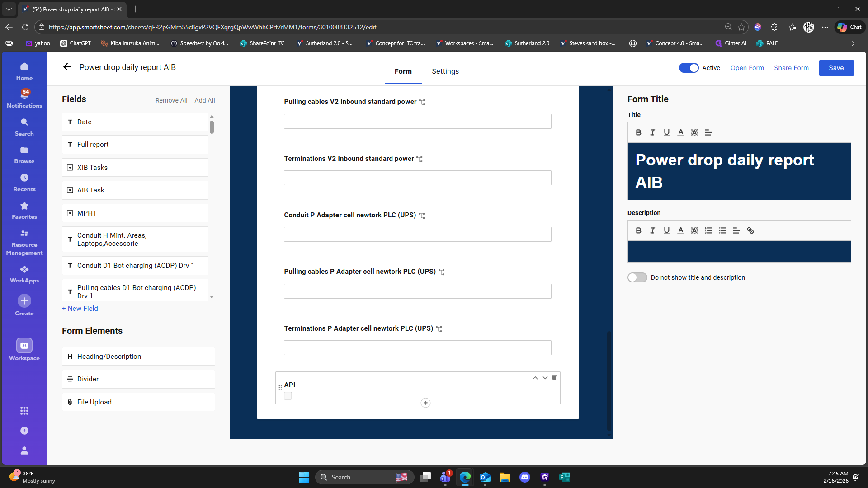Move API field up with chevron
868x488 pixels.
pos(535,378)
